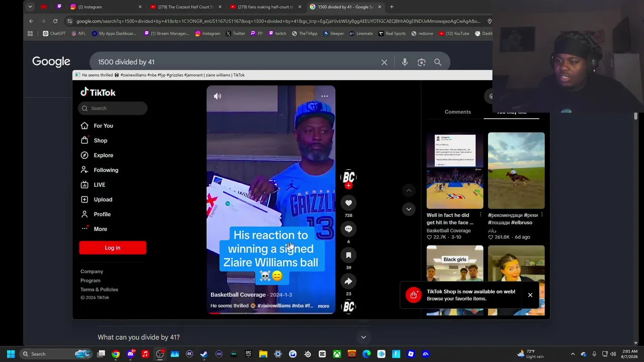The height and width of the screenshot is (362, 644).
Task: Open the comment bubble icon on the video
Action: click(348, 229)
